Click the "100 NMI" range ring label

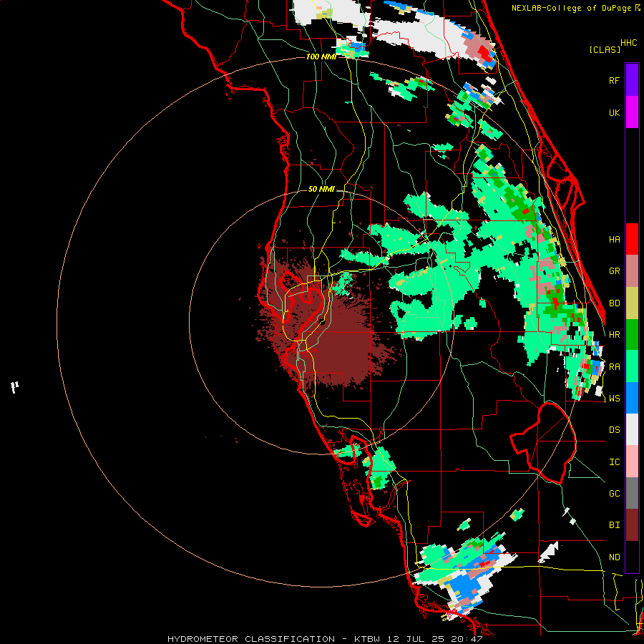point(321,57)
